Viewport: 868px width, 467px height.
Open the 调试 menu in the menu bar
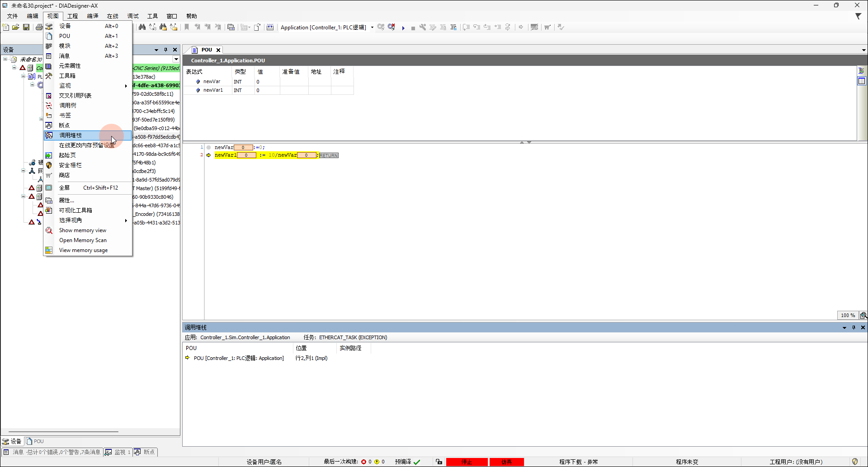click(x=132, y=16)
